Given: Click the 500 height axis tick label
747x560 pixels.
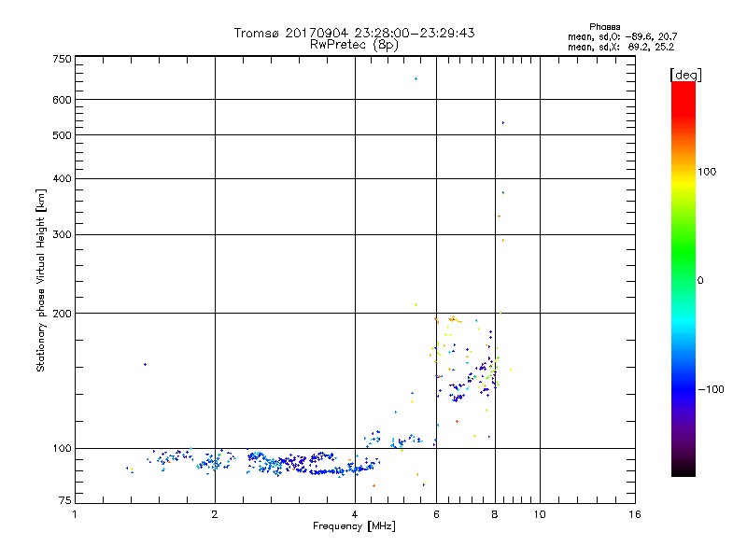Looking at the screenshot, I should (62, 135).
